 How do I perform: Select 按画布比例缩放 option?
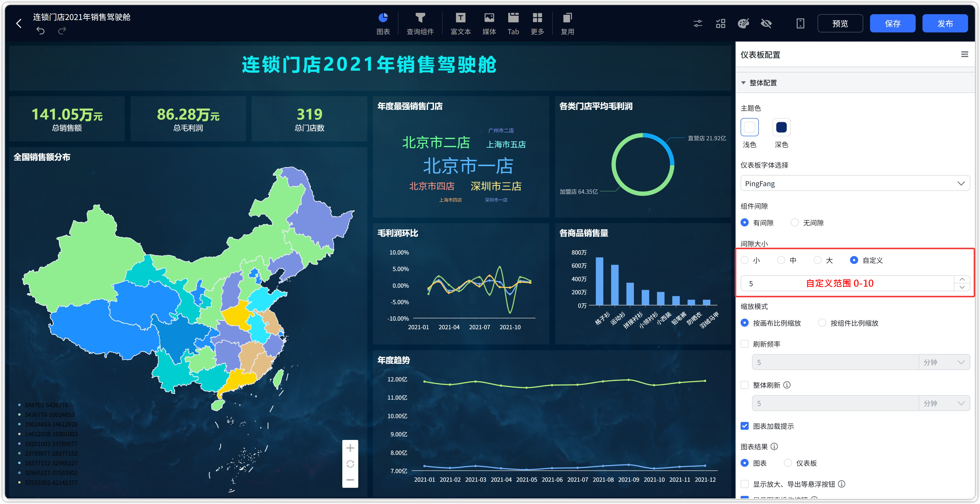point(745,323)
